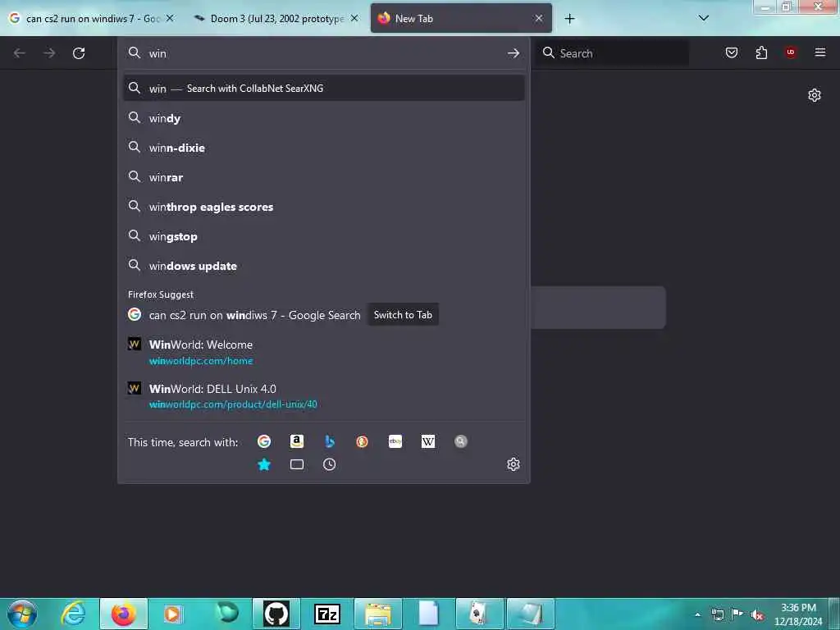Image resolution: width=840 pixels, height=630 pixels.
Task: Open 7-Zip from the taskbar
Action: [x=326, y=614]
